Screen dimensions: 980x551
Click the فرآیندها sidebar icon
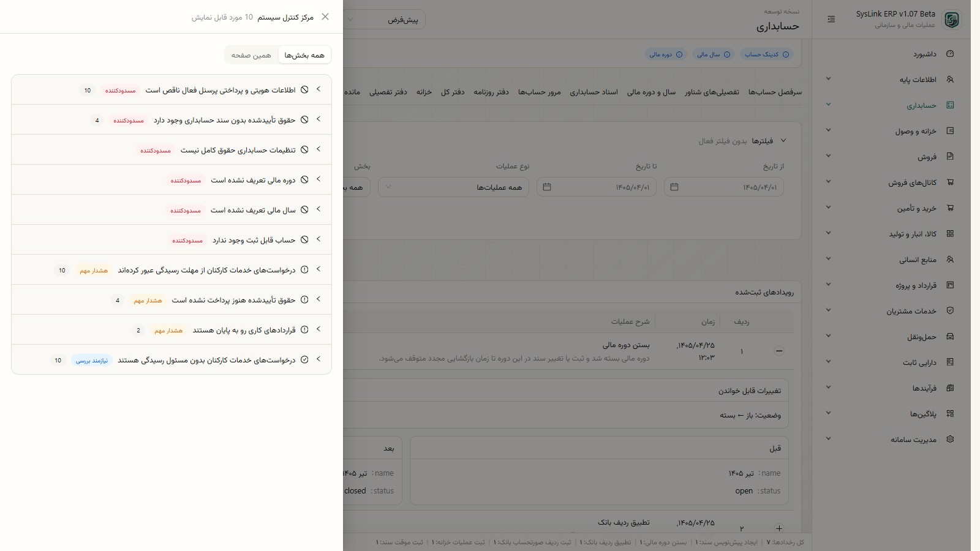click(x=950, y=388)
